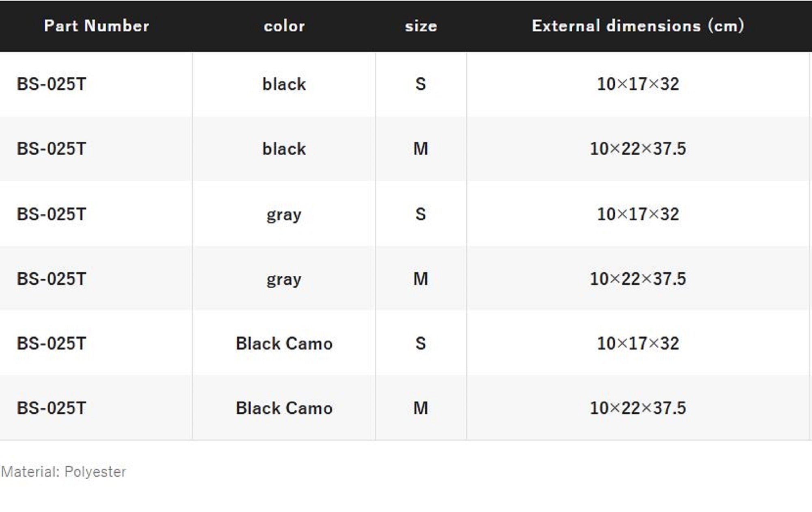Select the size M cell in black row
Viewport: 812px width, 512px height.
pos(421,149)
